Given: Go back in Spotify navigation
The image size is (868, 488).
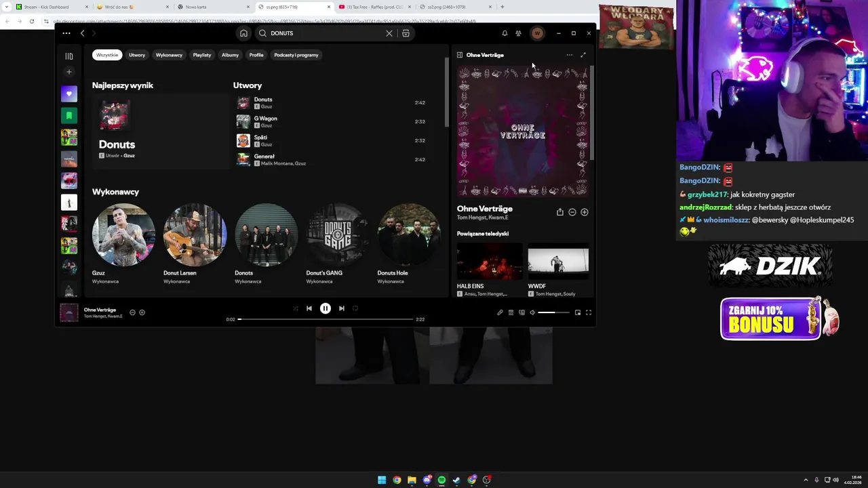Looking at the screenshot, I should [x=82, y=33].
